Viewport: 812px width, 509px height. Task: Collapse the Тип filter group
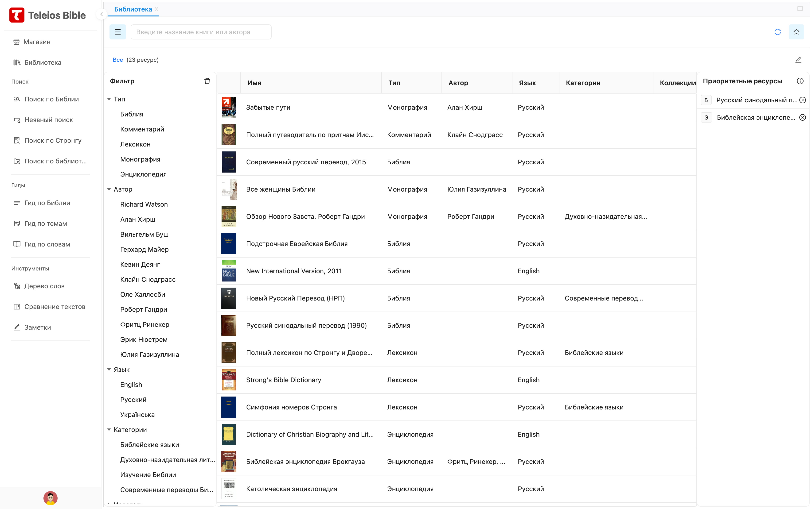[x=109, y=99]
